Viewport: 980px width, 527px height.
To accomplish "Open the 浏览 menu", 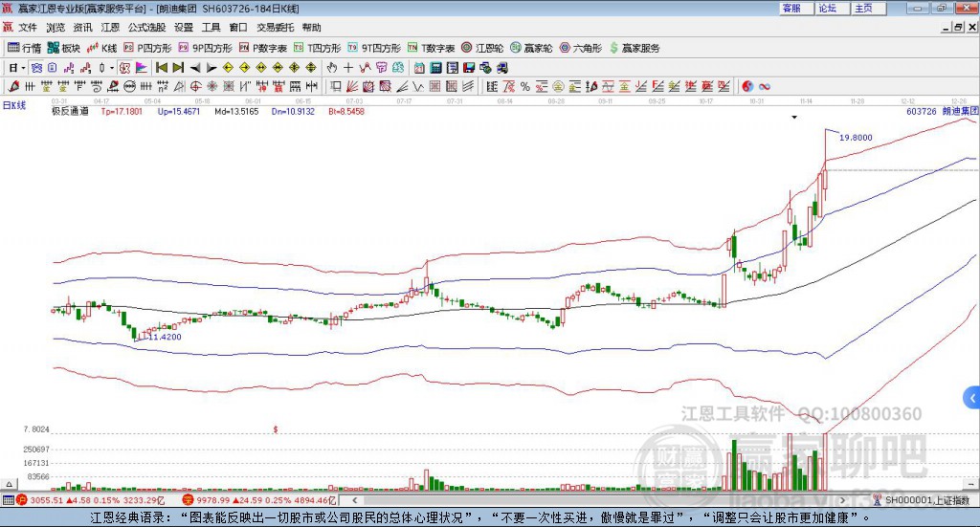I will click(x=55, y=28).
